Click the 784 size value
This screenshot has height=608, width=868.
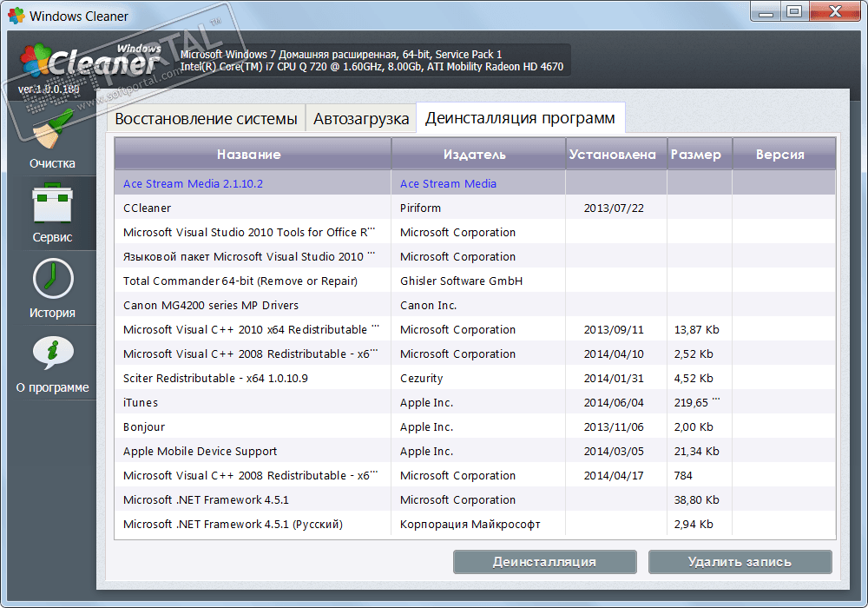[683, 476]
